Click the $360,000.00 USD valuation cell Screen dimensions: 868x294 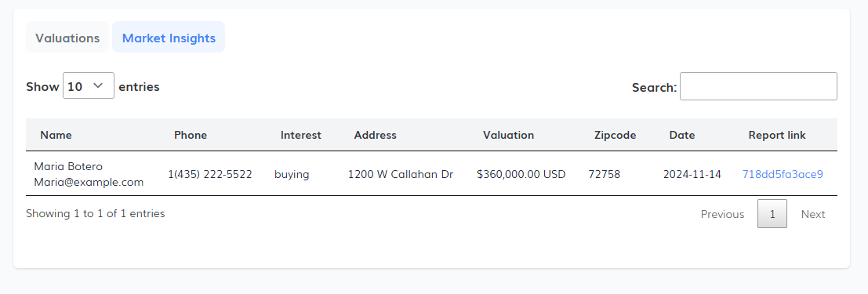tap(521, 174)
